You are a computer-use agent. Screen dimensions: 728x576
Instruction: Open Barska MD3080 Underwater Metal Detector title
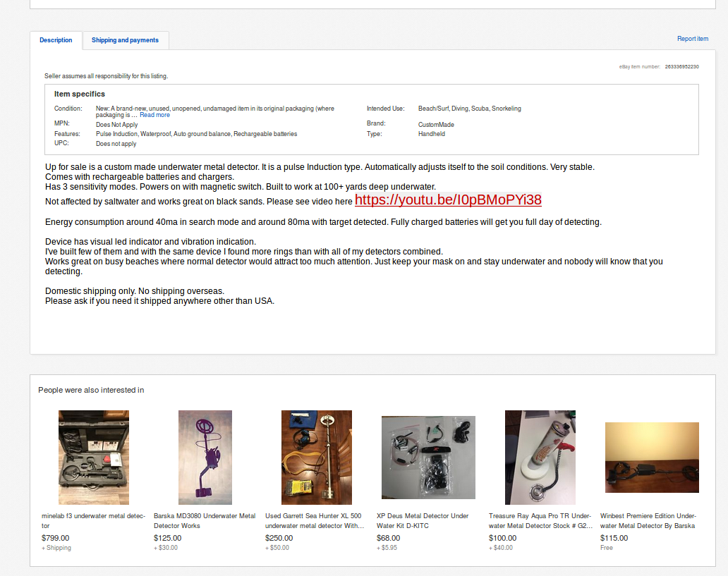(x=205, y=521)
